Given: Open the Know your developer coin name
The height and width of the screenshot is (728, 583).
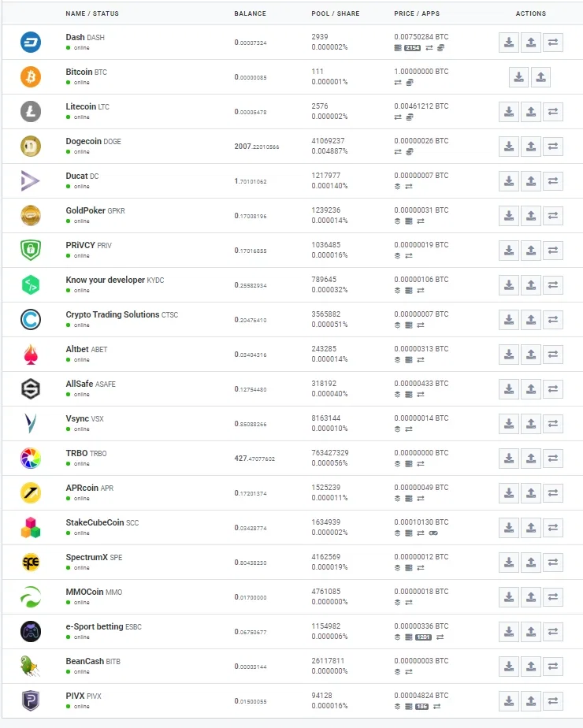Looking at the screenshot, I should [106, 280].
